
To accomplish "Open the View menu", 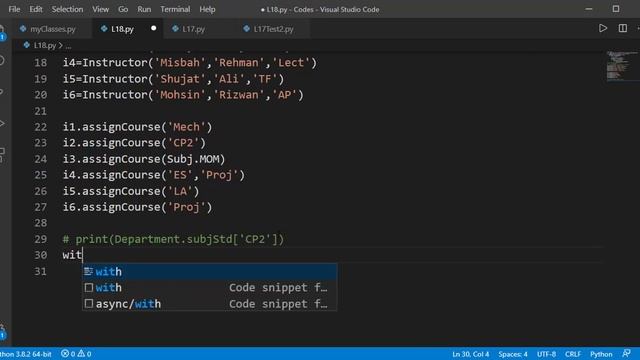I will (x=100, y=9).
